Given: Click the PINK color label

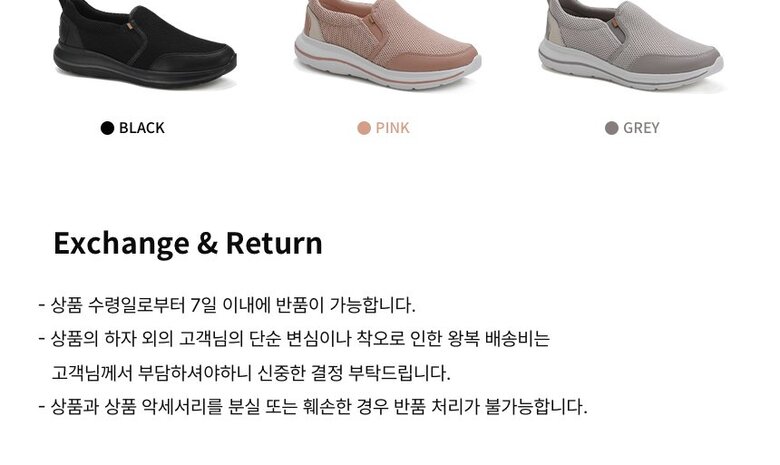Looking at the screenshot, I should tap(392, 128).
